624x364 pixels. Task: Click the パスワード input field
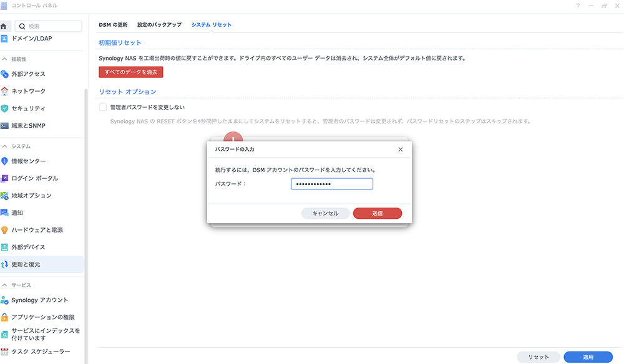[331, 183]
